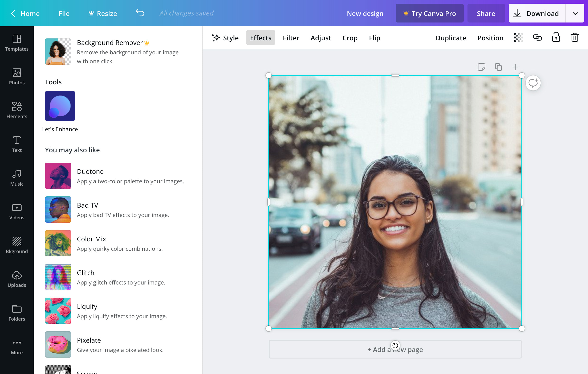The height and width of the screenshot is (374, 588).
Task: Open the Music panel
Action: (x=17, y=178)
